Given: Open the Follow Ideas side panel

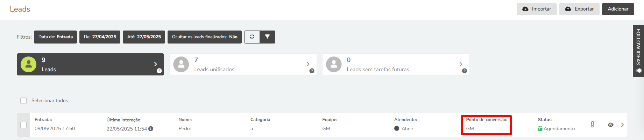Looking at the screenshot, I should point(638,51).
